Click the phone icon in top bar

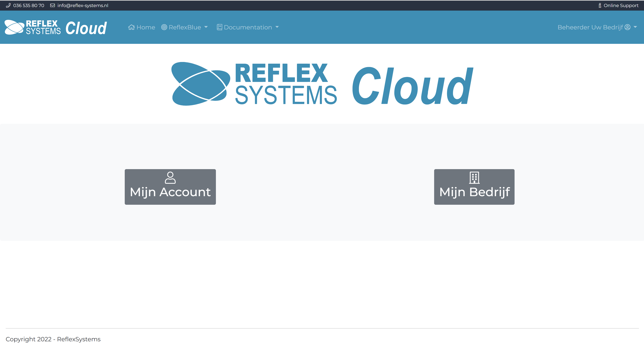[x=8, y=5]
